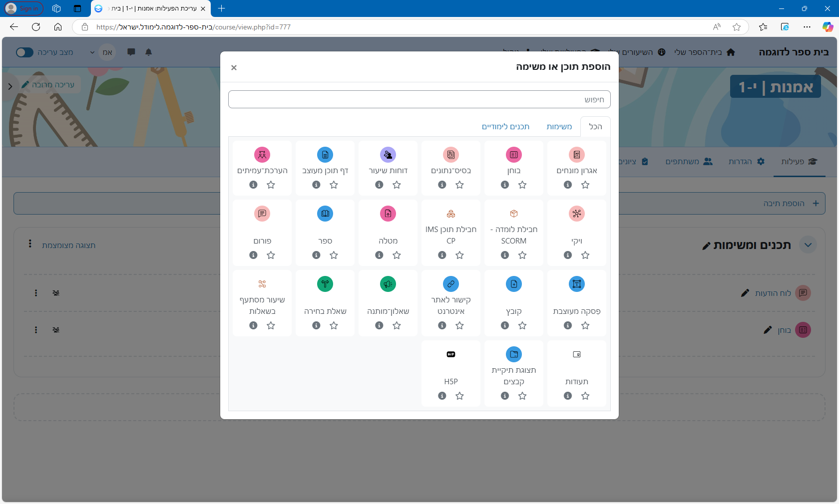Switch to the משימות tab
Screen dimensions: 839x504
pyautogui.click(x=559, y=127)
